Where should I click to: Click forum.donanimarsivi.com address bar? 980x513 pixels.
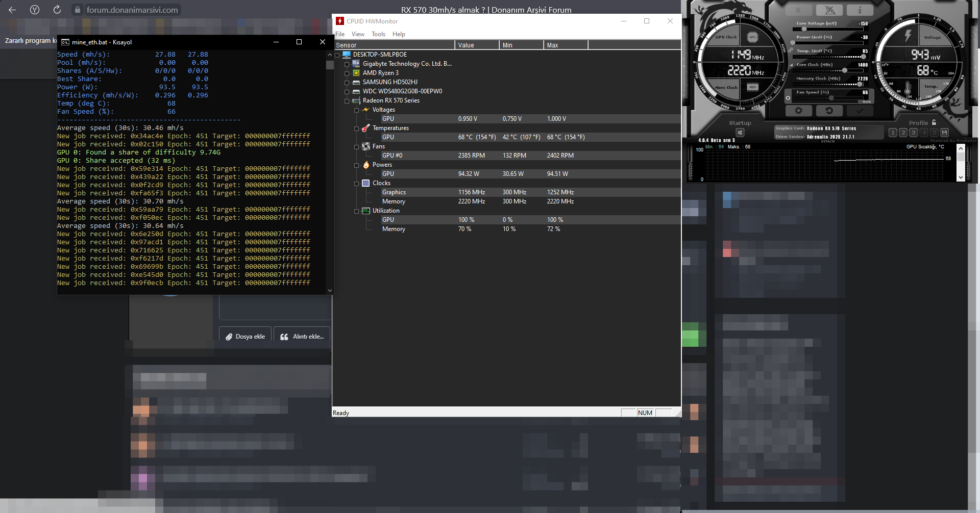pos(132,10)
